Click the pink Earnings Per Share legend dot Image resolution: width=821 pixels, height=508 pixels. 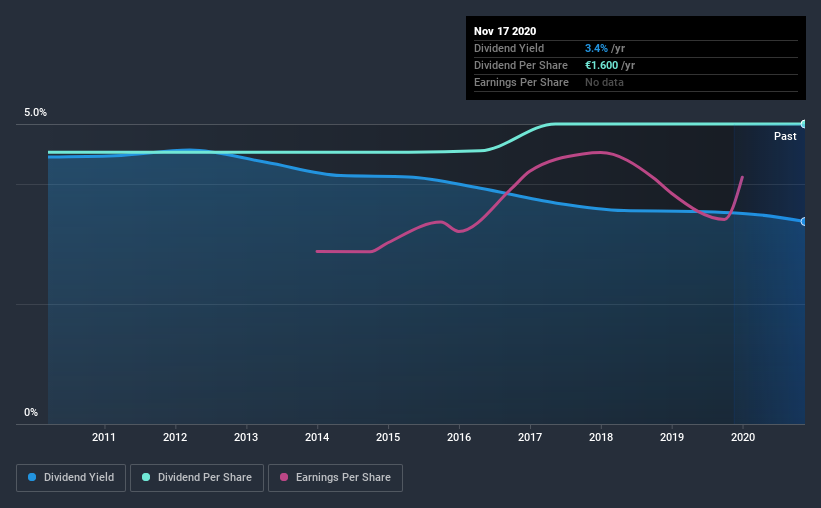[284, 477]
